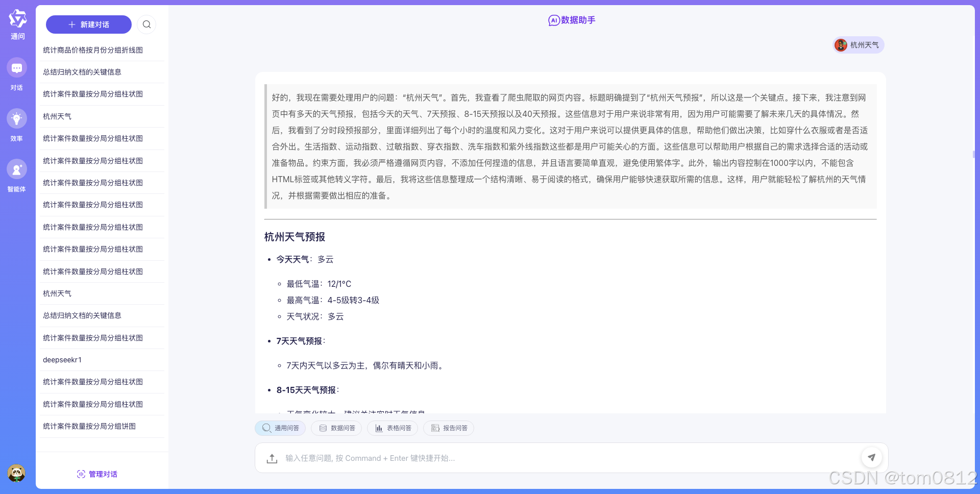Activate 报告问答 mode
The width and height of the screenshot is (980, 494).
448,428
